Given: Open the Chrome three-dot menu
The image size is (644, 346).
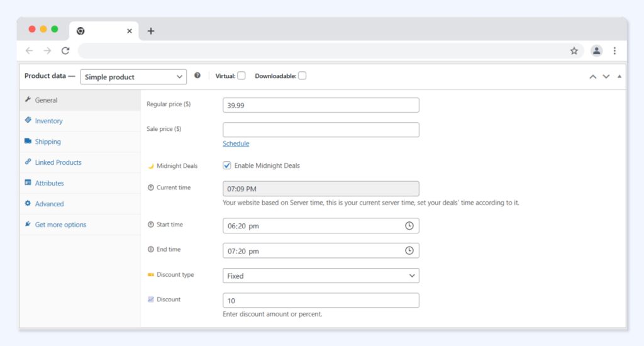Looking at the screenshot, I should [x=614, y=51].
